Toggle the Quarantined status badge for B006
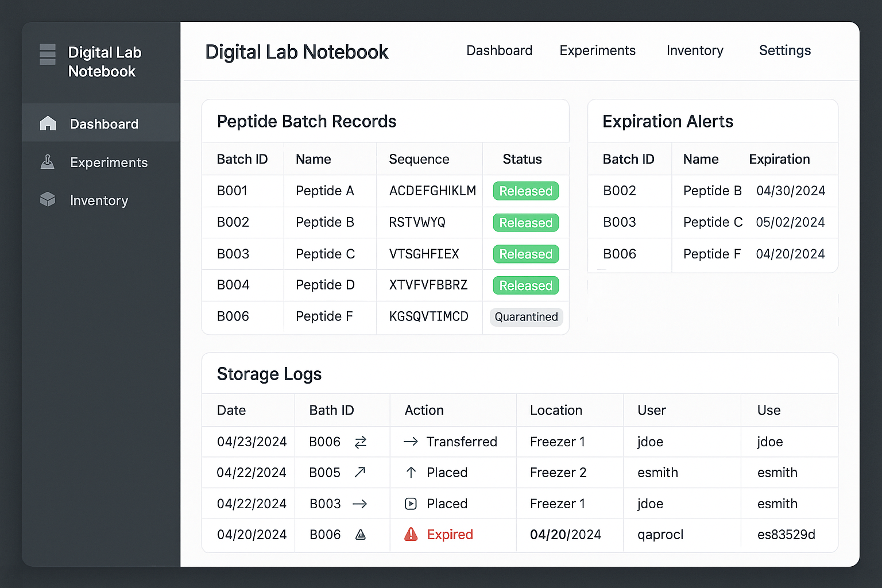The image size is (882, 588). coord(525,316)
